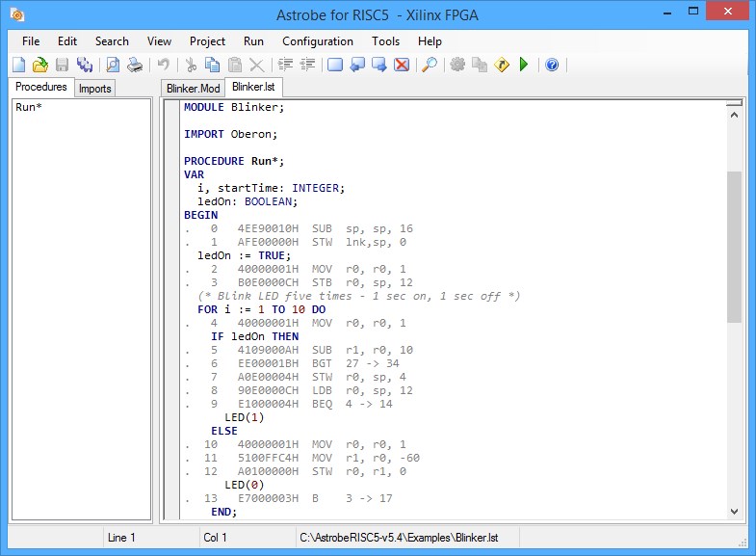Image resolution: width=756 pixels, height=556 pixels.
Task: Click the Print icon
Action: click(135, 65)
